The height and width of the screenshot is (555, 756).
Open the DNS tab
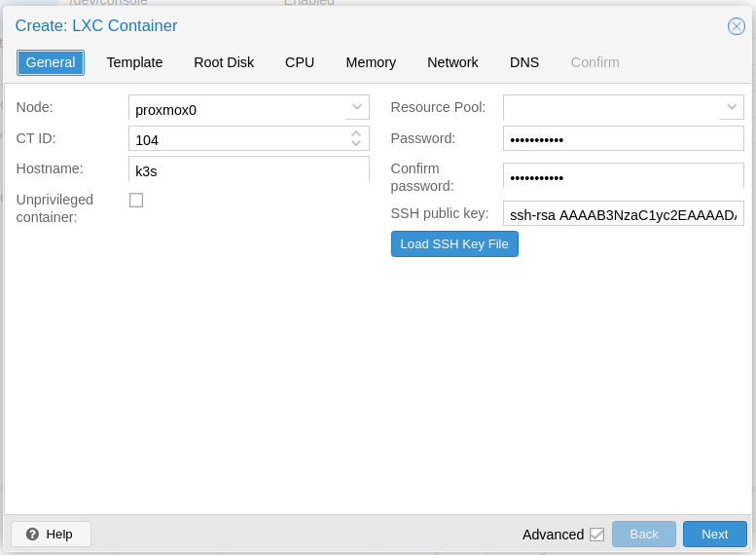(524, 62)
